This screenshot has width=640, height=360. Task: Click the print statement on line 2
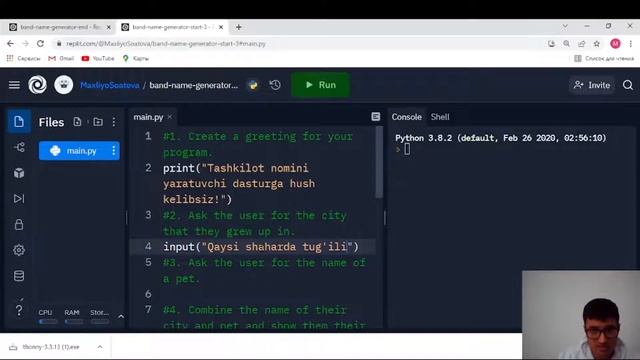coord(240,184)
